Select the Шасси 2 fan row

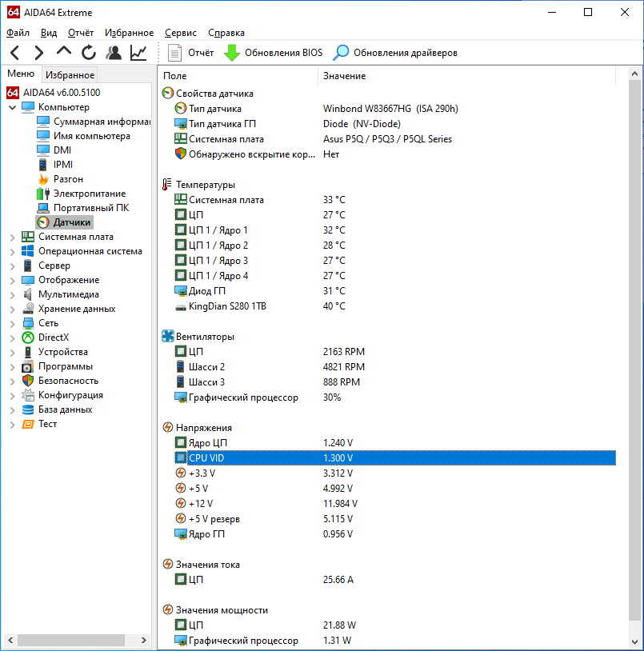[388, 367]
